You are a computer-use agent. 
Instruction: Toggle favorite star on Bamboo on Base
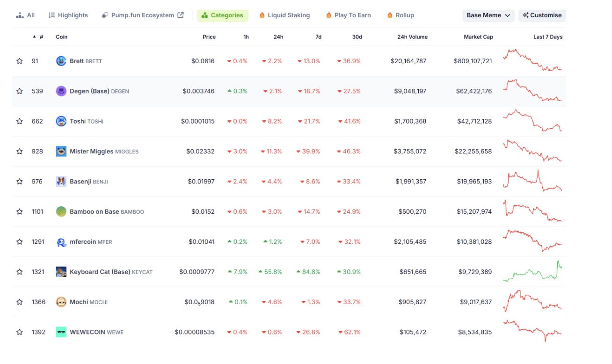(20, 211)
